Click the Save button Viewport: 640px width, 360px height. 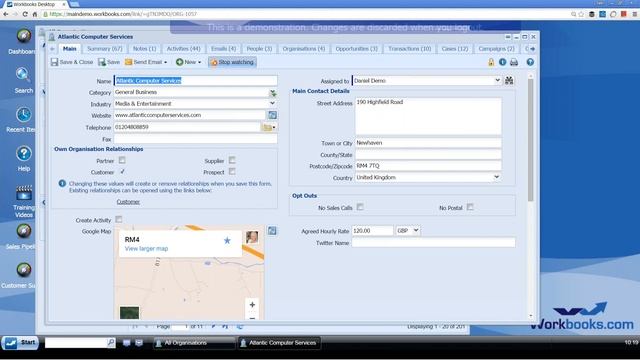tap(109, 62)
